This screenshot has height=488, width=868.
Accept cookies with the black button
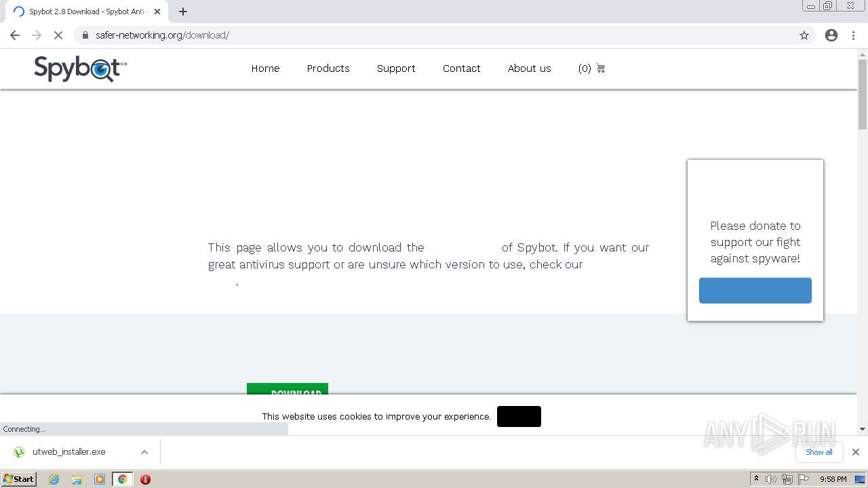click(519, 416)
